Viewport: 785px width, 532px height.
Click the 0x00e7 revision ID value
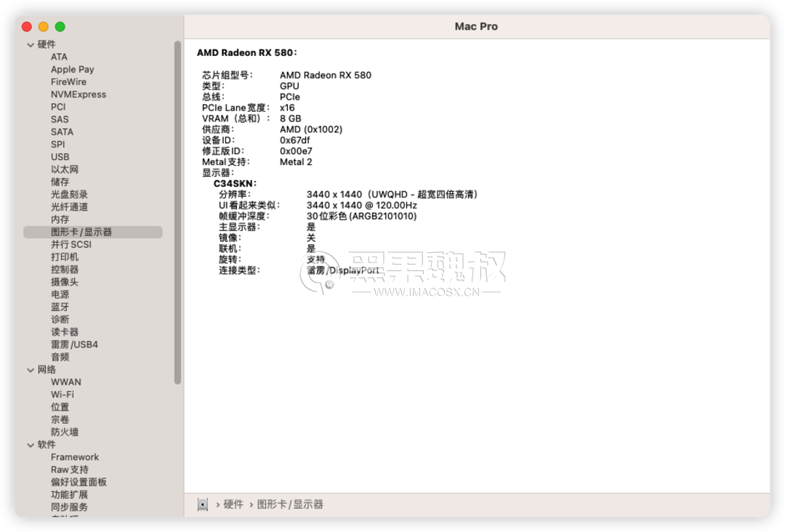tap(296, 151)
